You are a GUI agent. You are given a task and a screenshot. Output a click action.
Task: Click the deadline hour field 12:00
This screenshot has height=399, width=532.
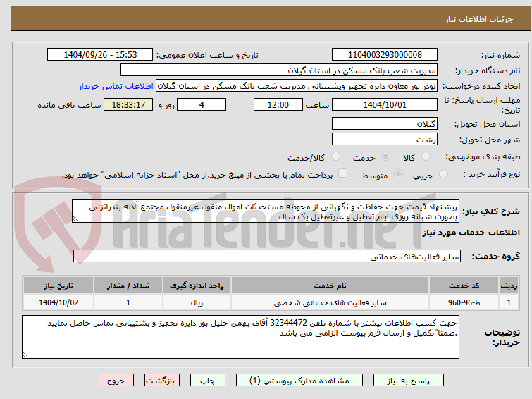(278, 104)
